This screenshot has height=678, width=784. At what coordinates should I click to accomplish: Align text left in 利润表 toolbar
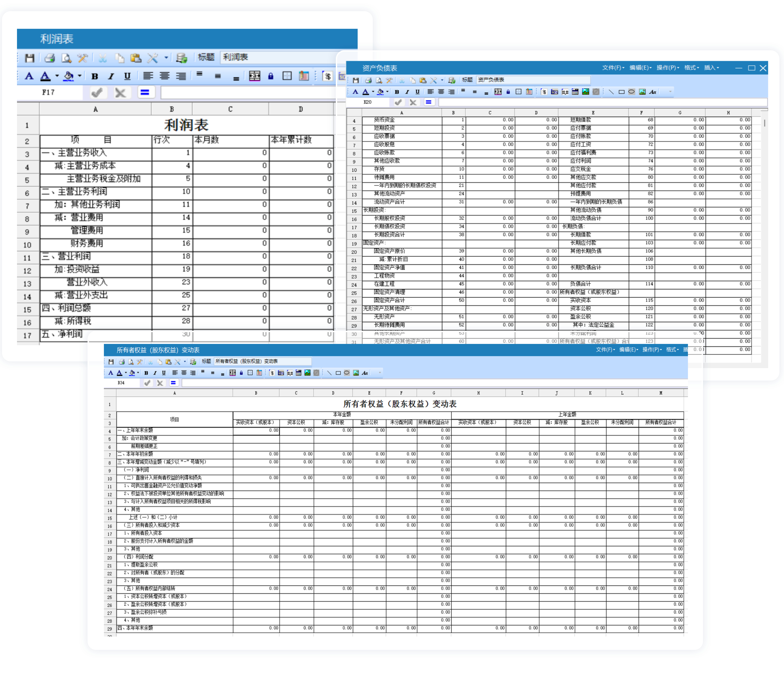(148, 76)
